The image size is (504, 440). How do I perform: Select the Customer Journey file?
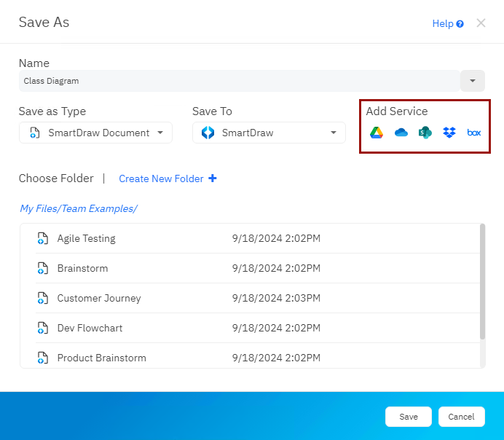[99, 298]
